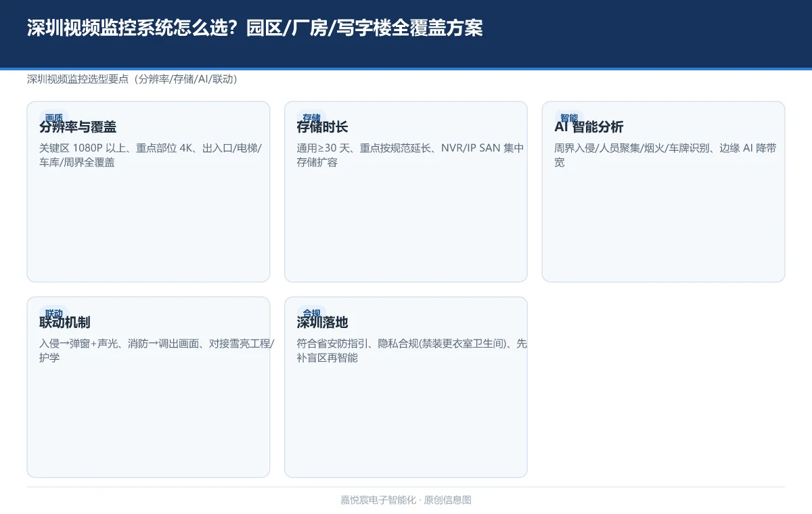The height and width of the screenshot is (514, 812).
Task: Click the 存储时长 card heading
Action: tap(323, 127)
